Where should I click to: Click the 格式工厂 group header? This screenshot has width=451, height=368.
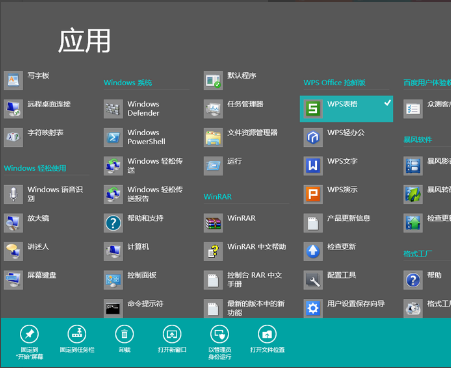(x=418, y=254)
